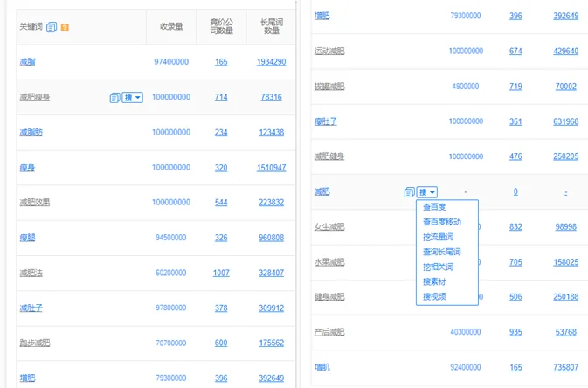The height and width of the screenshot is (388, 588).
Task: Open bidding company count 714 link
Action: tap(221, 97)
